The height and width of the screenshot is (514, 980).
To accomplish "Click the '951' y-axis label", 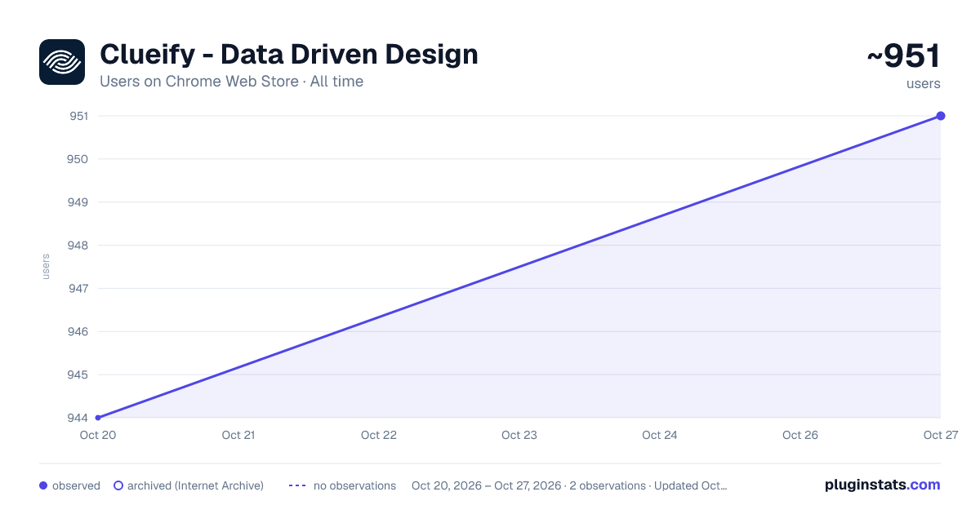I will pyautogui.click(x=78, y=116).
